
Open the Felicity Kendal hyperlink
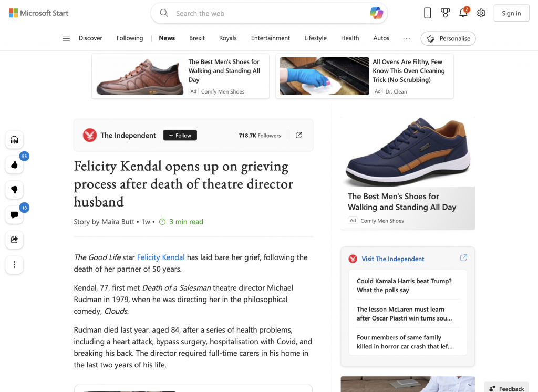click(161, 257)
